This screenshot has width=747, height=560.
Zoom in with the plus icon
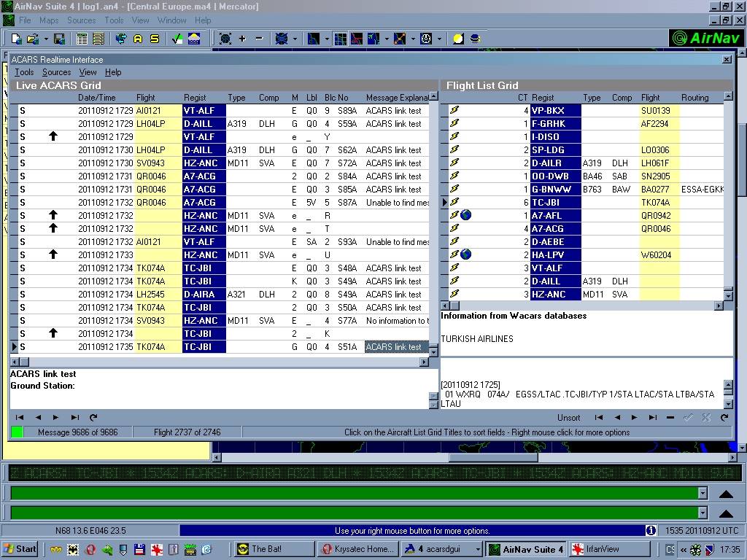pos(242,39)
